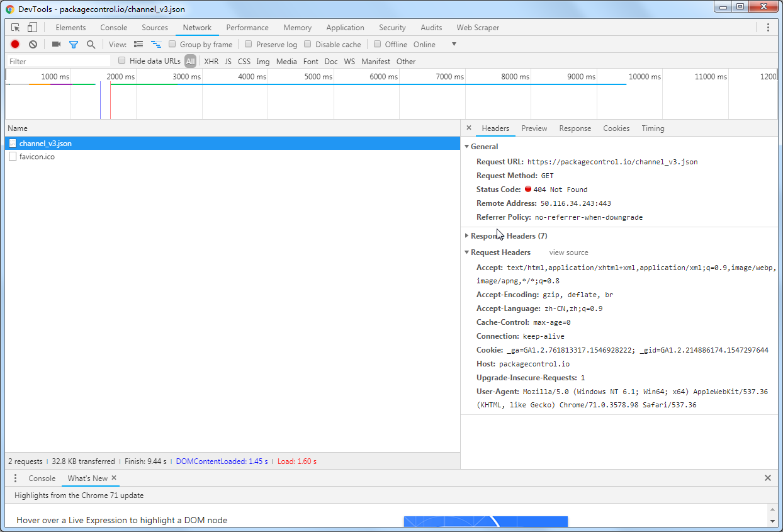Stop recording network log (red circle)
Screen dimensions: 783x532
point(15,44)
